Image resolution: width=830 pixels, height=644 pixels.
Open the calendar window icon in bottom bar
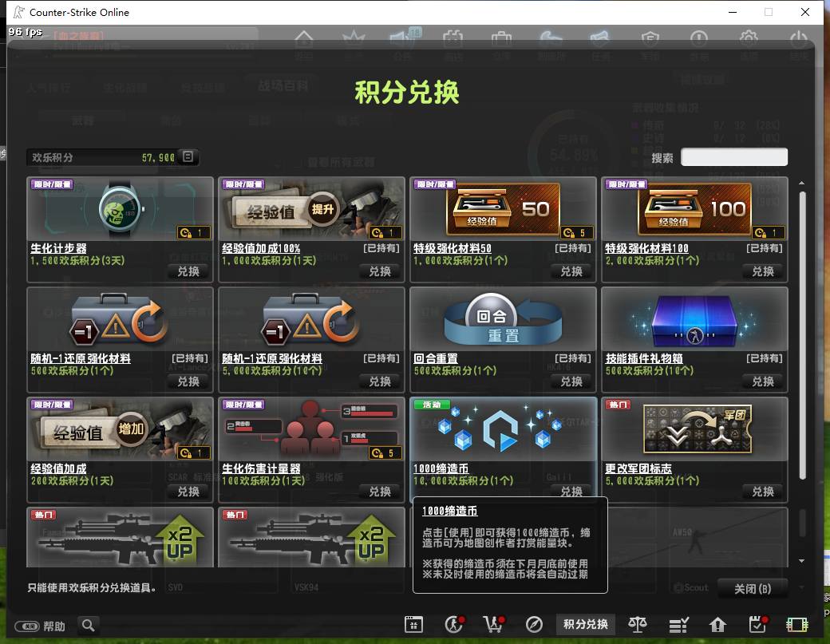[x=413, y=625]
